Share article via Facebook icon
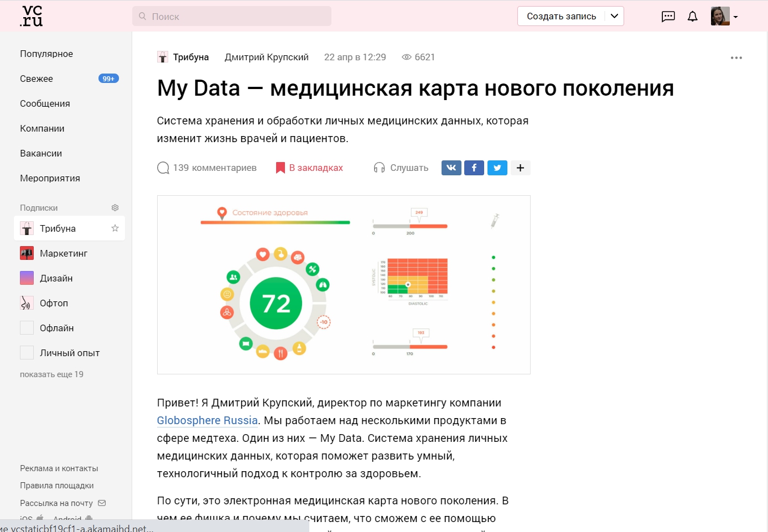Image resolution: width=768 pixels, height=532 pixels. coord(474,168)
